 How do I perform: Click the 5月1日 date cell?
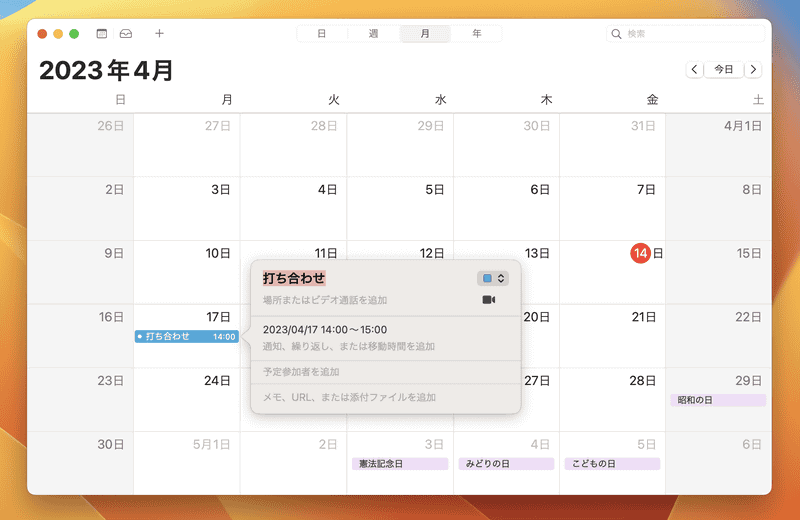click(x=187, y=463)
